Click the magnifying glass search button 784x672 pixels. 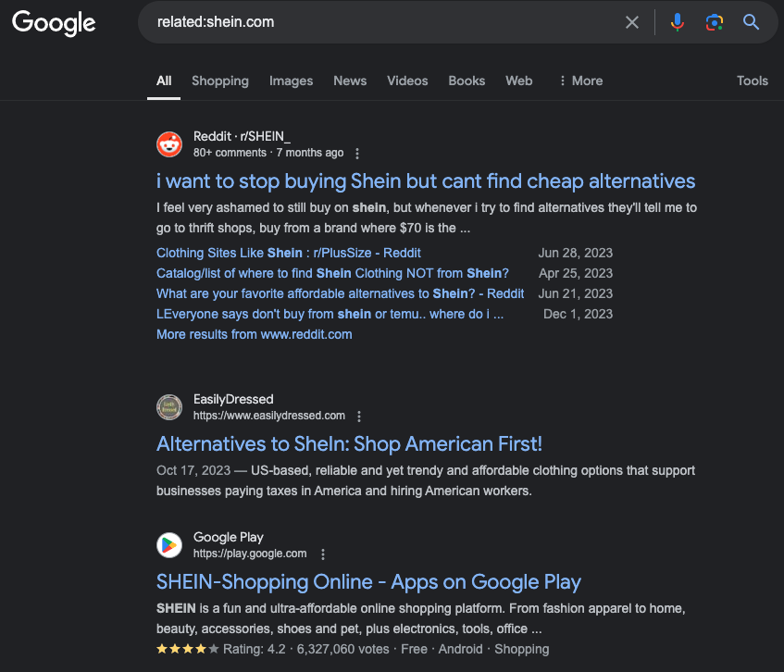coord(751,22)
